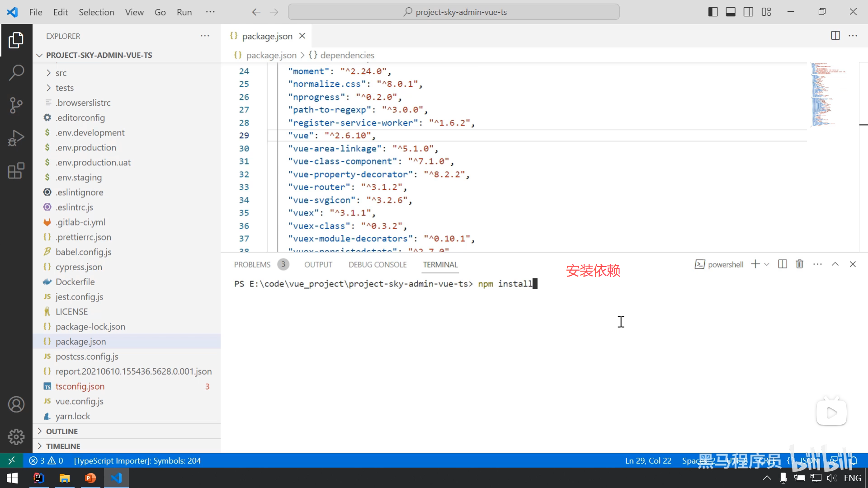
Task: Open new terminal launch profile dropdown
Action: (x=767, y=264)
